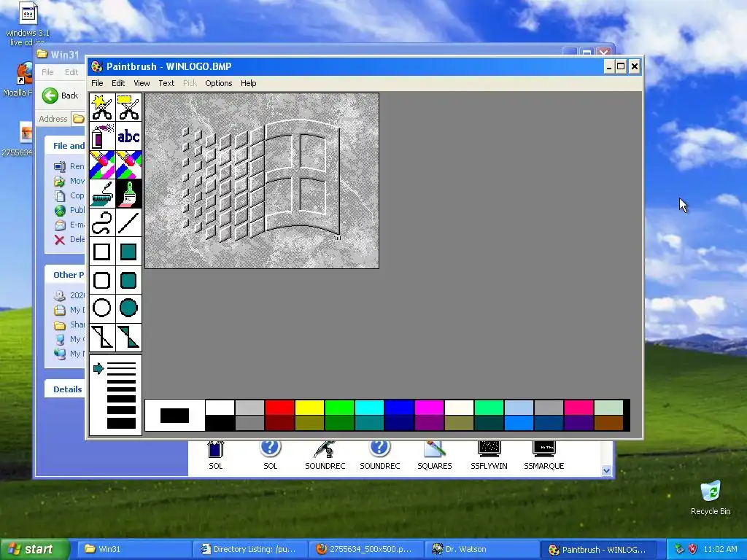
Task: Open SOUNDREC help file in Win31 folder
Action: 379,455
